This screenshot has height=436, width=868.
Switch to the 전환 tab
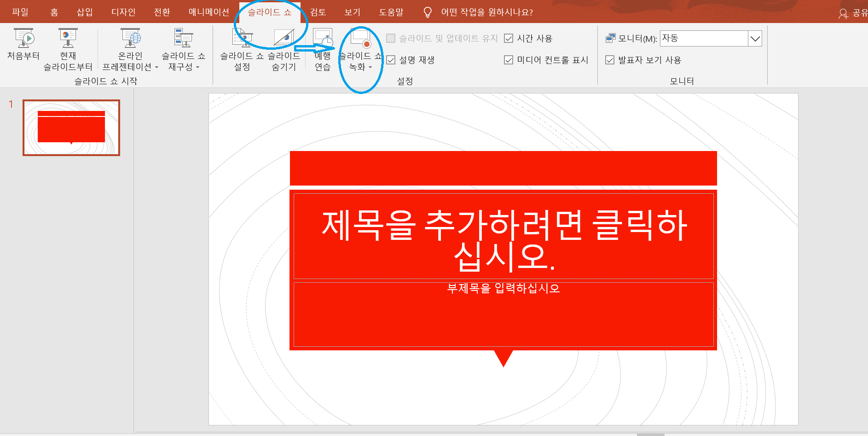pos(162,12)
